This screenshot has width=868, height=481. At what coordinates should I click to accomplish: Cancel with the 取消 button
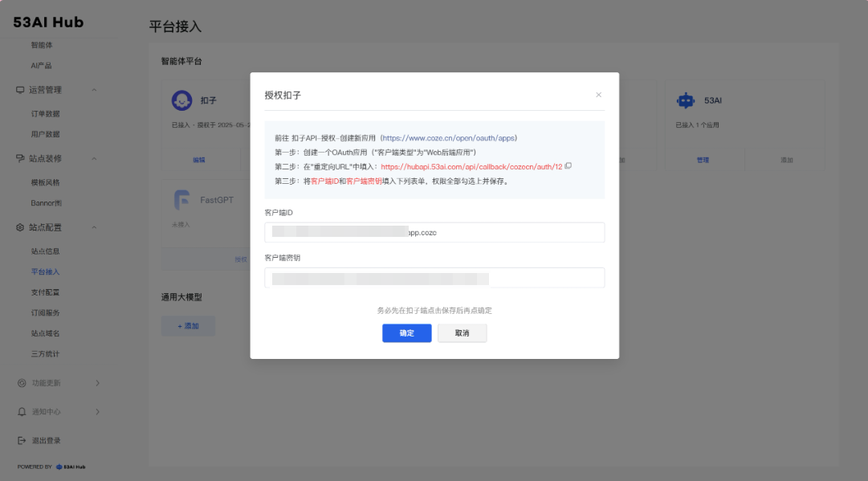coord(463,333)
